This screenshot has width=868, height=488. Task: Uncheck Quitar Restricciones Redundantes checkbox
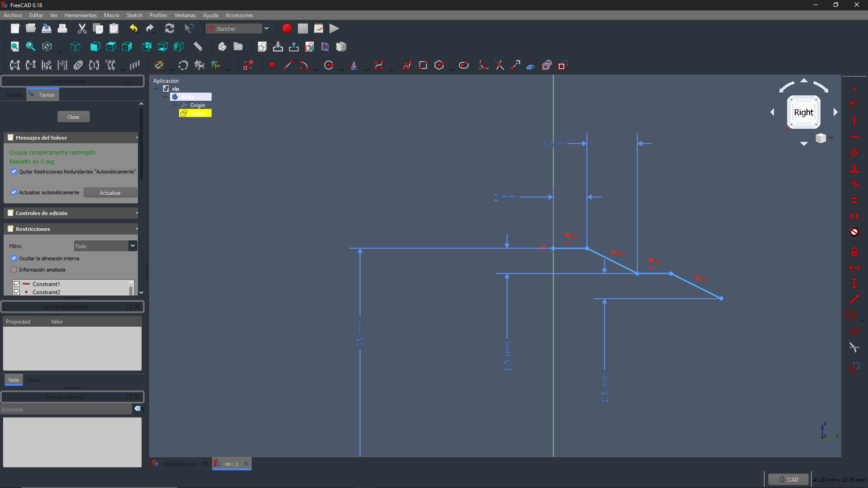(14, 172)
